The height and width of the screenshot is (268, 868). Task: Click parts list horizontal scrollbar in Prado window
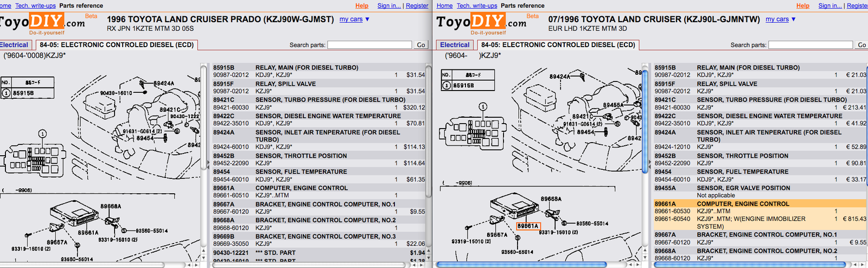308,265
